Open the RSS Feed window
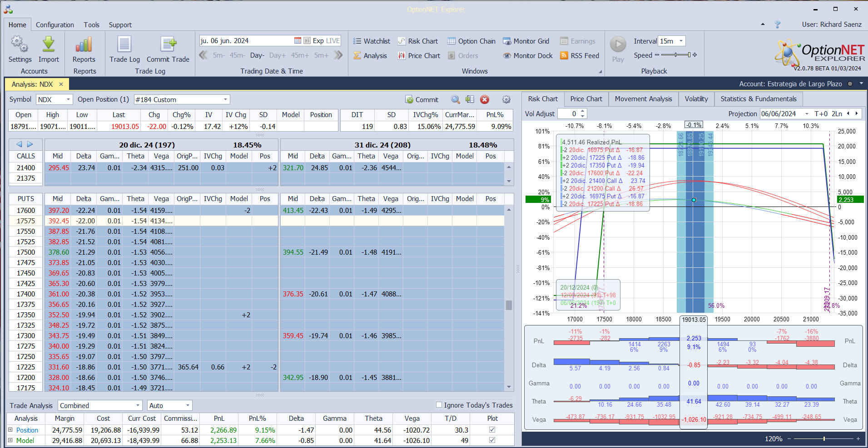The height and width of the screenshot is (448, 868). pyautogui.click(x=580, y=56)
